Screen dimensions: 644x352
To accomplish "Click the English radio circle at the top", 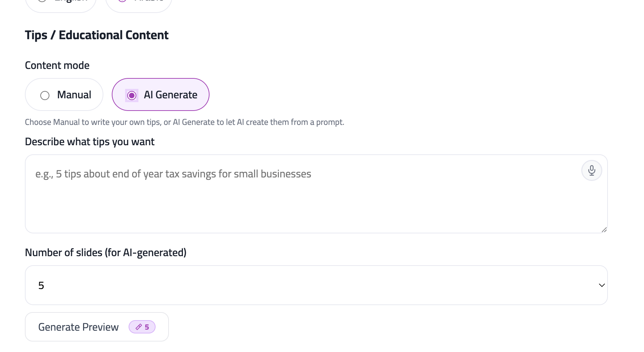I will tap(42, 1).
